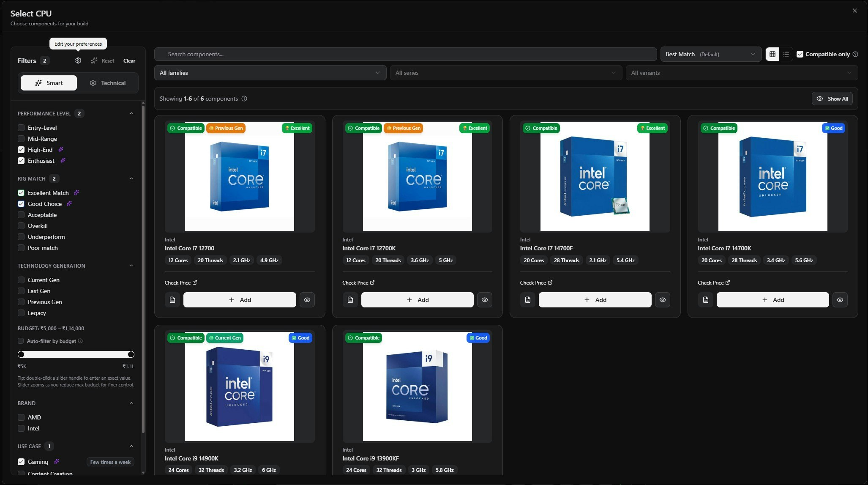The image size is (868, 485).
Task: Open Check Price link for Core i7 14700F
Action: point(536,282)
